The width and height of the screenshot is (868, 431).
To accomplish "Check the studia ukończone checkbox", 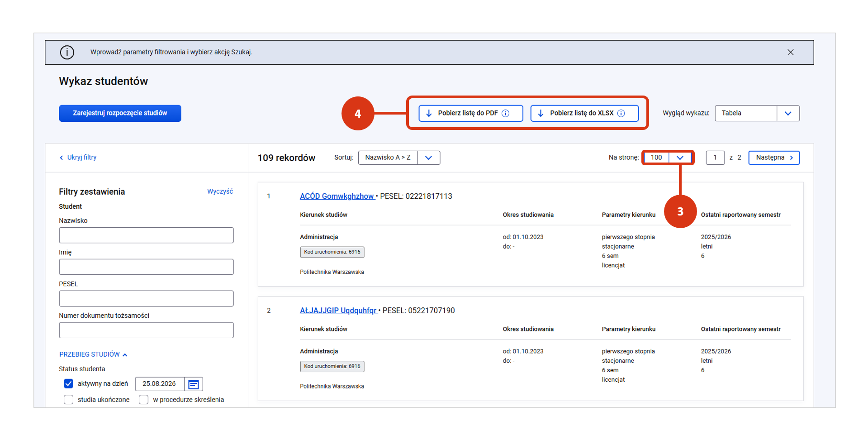I will [68, 400].
